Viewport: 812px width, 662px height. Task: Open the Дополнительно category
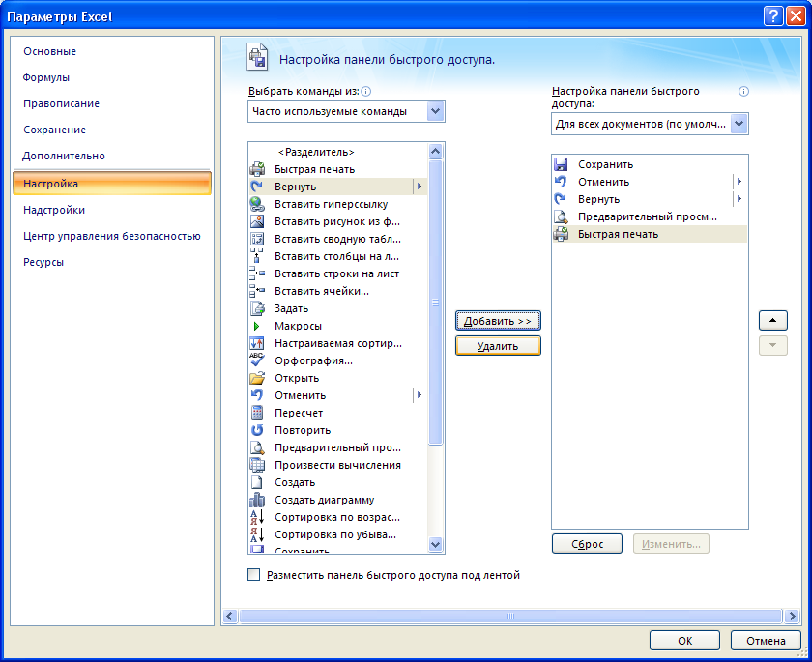[x=64, y=156]
